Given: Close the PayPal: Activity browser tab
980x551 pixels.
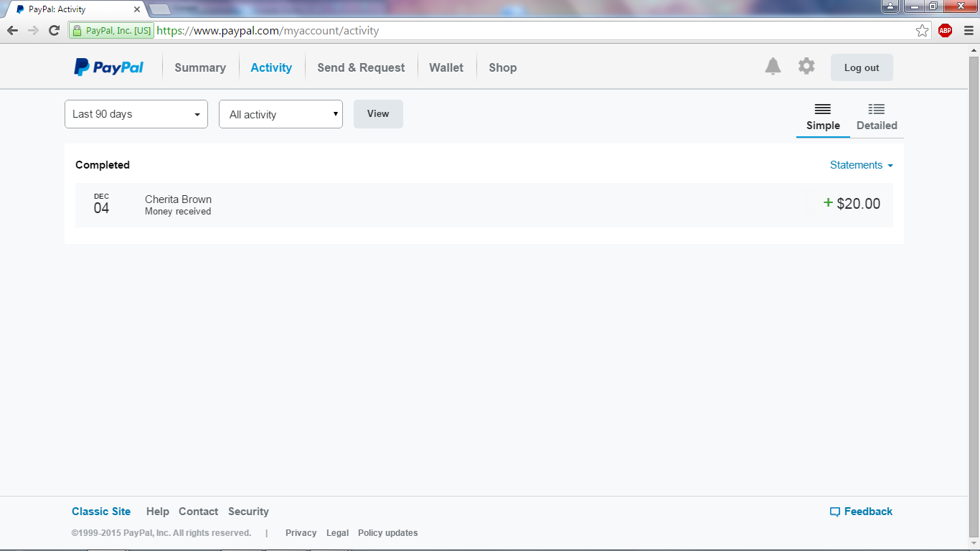Looking at the screenshot, I should coord(137,9).
